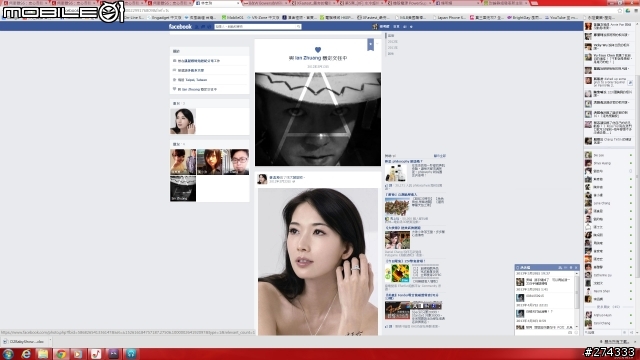Image resolution: width=640 pixels, height=360 pixels.
Task: Select 2011 in the timeline year navigator
Action: tap(393, 48)
